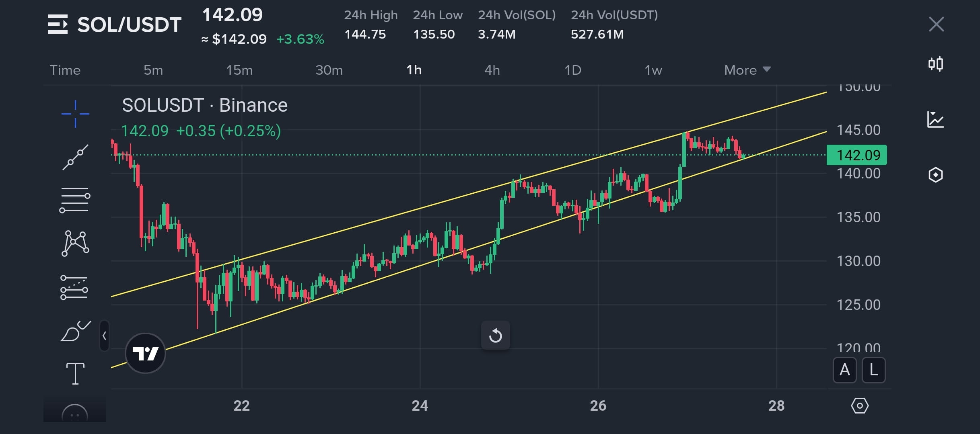Select the crosshair cursor tool
The image size is (980, 434).
point(75,114)
